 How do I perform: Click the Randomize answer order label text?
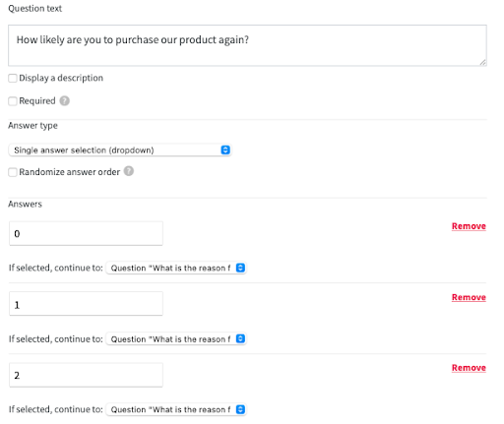(70, 172)
